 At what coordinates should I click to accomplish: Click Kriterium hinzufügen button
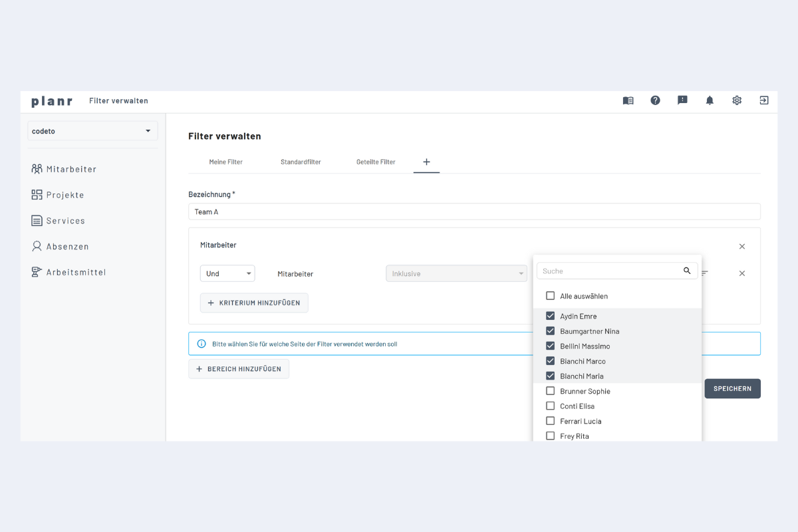pos(254,303)
